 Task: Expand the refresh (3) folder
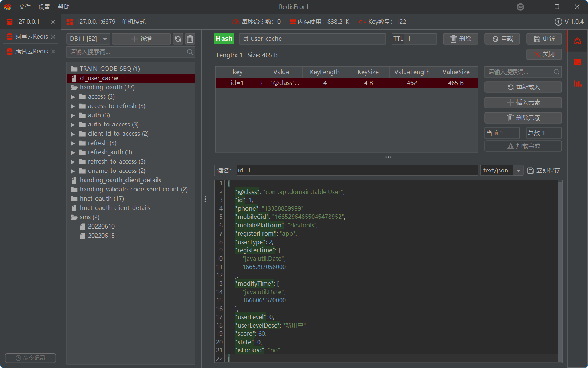coord(73,143)
